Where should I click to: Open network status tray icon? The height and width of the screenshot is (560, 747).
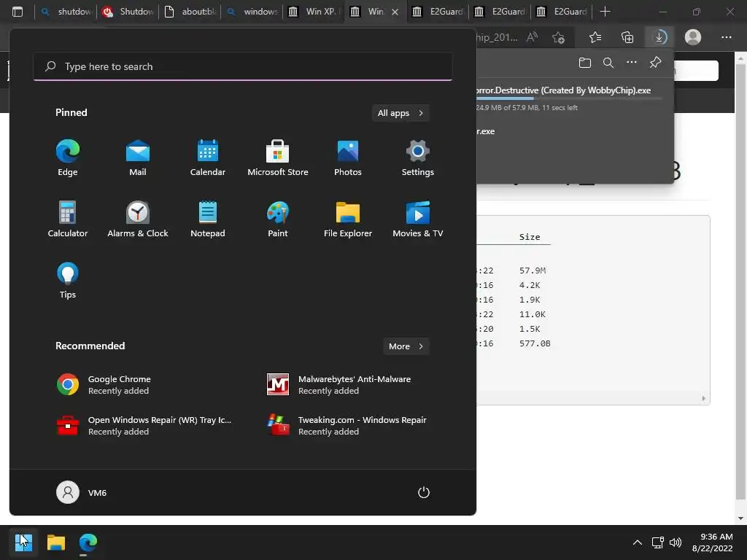point(657,542)
